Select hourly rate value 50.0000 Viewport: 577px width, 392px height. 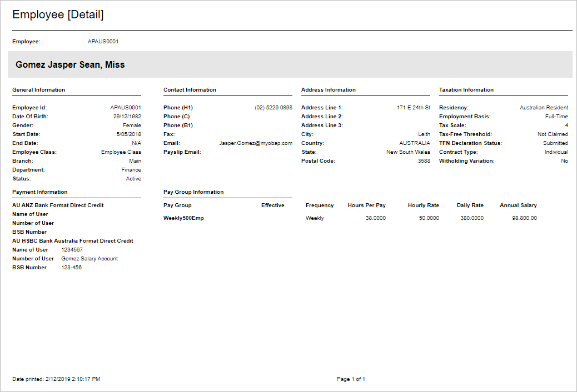click(x=429, y=218)
